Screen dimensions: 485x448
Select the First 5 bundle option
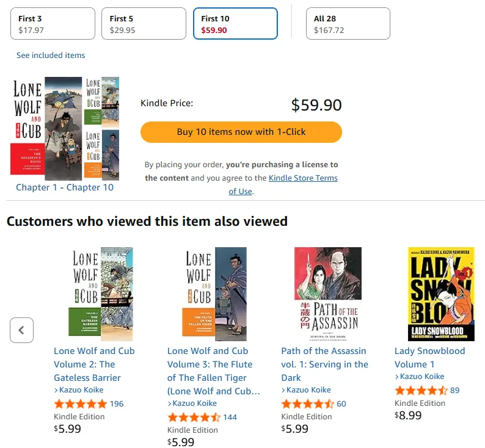coord(144,24)
